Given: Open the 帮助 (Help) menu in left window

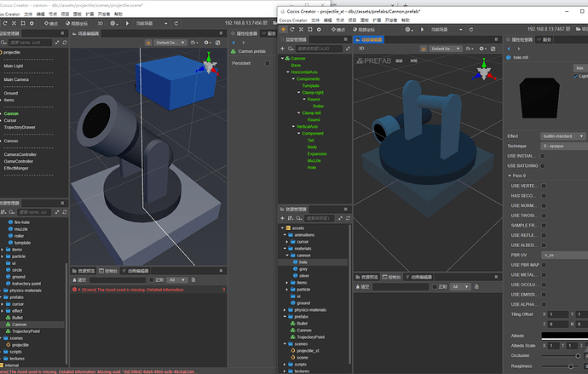Looking at the screenshot, I should pyautogui.click(x=118, y=14).
